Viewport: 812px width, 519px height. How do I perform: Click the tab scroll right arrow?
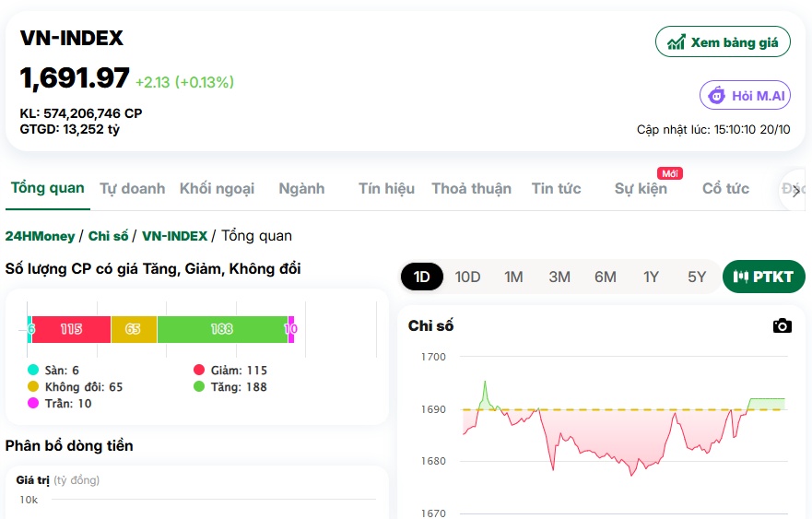pyautogui.click(x=795, y=190)
